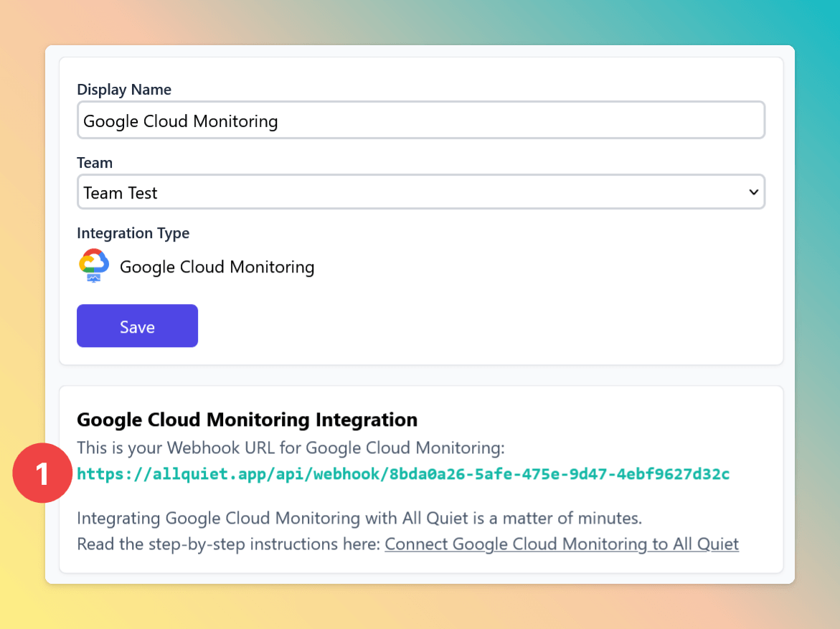This screenshot has width=840, height=629.
Task: Open Connect Google Cloud Monitoring to All Quiet link
Action: [x=562, y=544]
